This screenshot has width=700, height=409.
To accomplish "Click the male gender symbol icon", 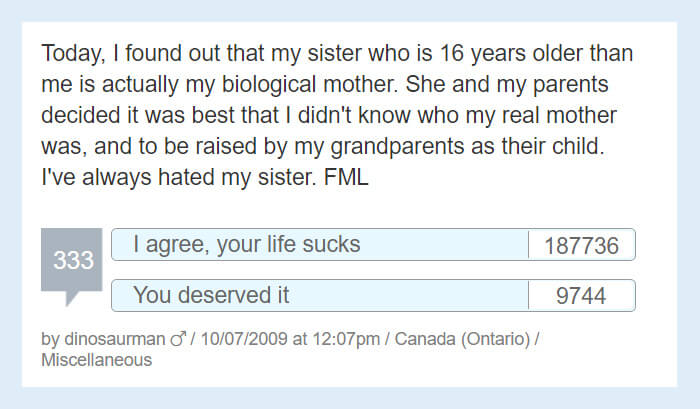I will coord(178,339).
